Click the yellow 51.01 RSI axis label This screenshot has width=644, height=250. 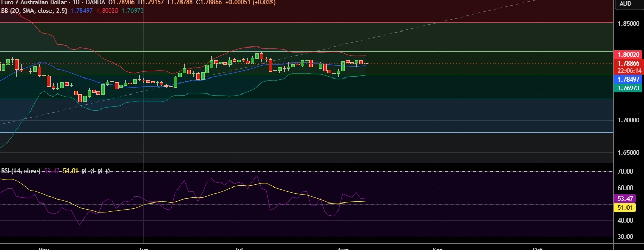click(x=625, y=207)
